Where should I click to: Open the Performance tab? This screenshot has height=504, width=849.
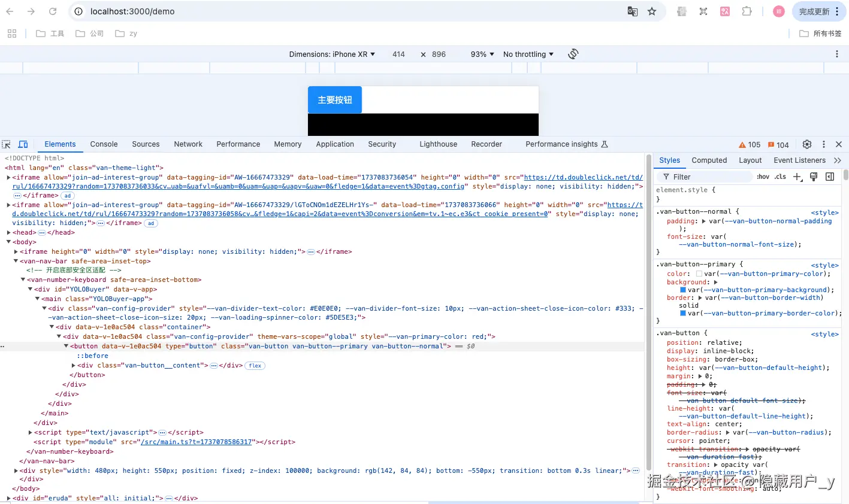(238, 144)
